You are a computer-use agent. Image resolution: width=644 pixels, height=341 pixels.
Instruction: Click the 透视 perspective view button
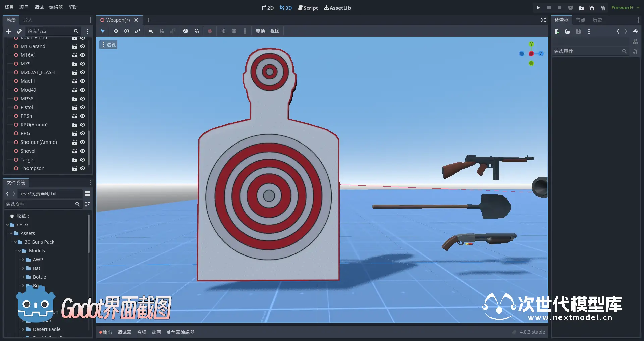[108, 45]
